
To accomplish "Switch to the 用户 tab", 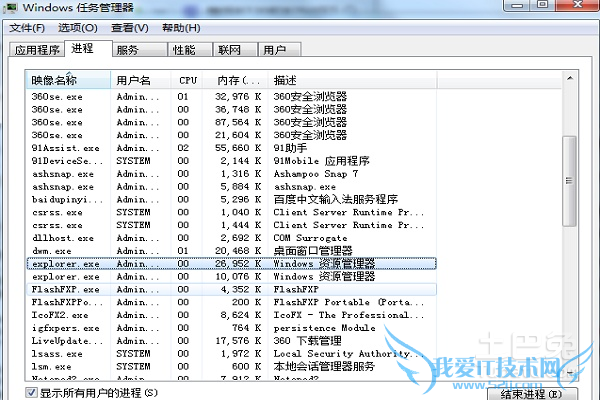I will coord(280,50).
